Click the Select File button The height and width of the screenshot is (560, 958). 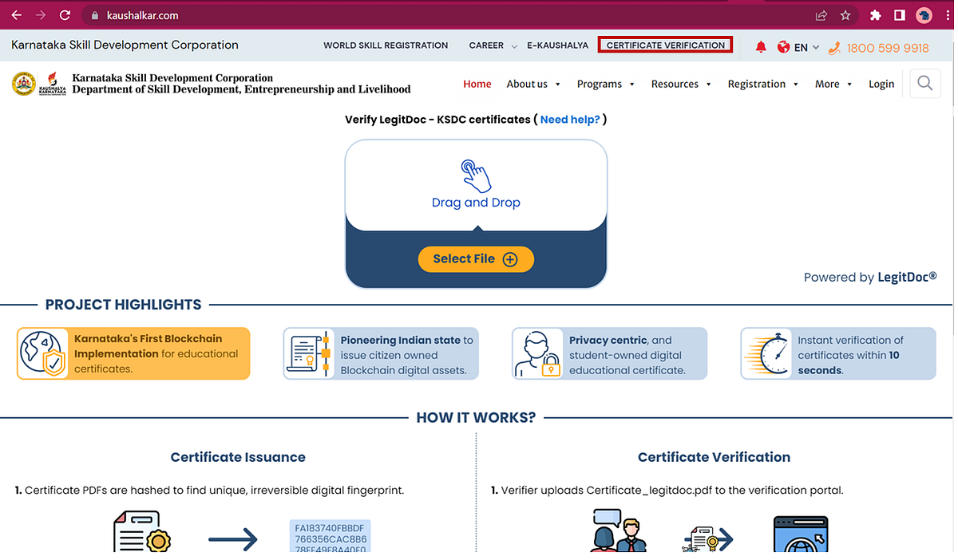[x=476, y=258]
